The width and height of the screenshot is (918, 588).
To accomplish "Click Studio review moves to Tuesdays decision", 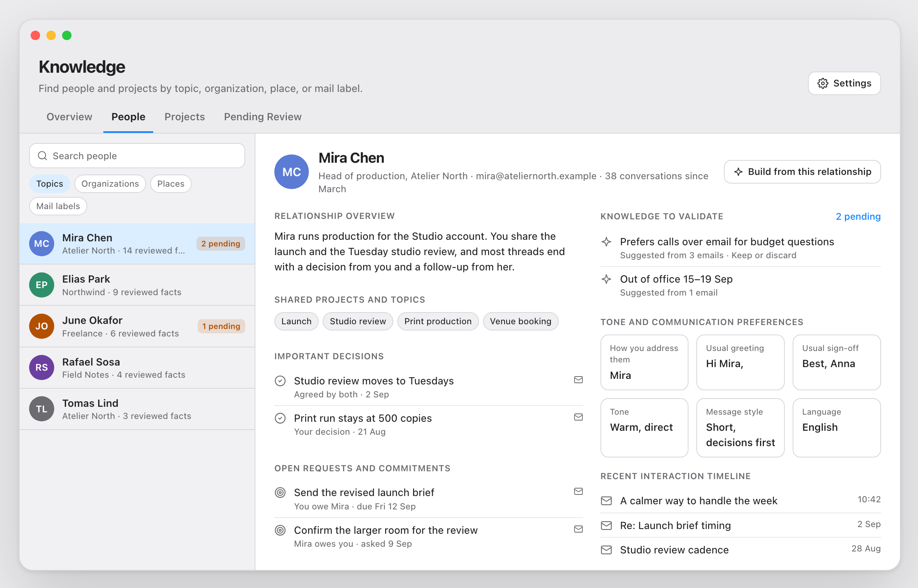I will click(x=428, y=387).
